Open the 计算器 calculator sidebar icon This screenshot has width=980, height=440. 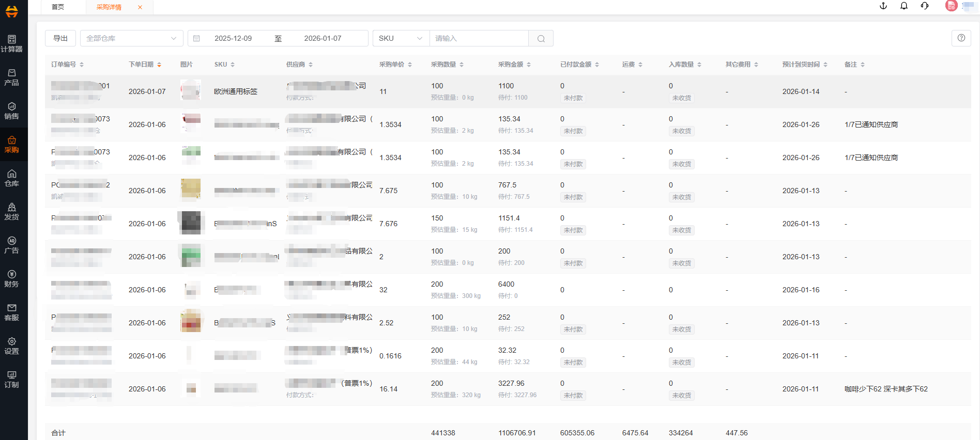(x=11, y=43)
